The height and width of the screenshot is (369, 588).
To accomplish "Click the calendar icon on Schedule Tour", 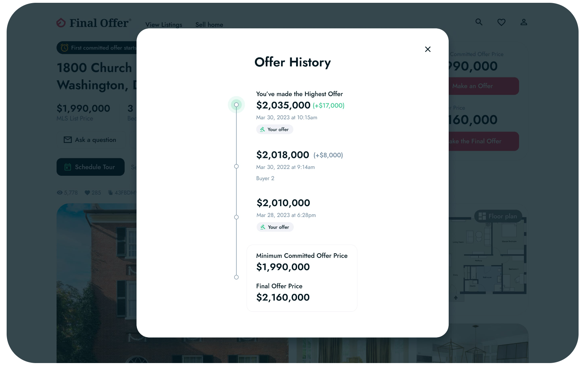I will click(x=68, y=167).
